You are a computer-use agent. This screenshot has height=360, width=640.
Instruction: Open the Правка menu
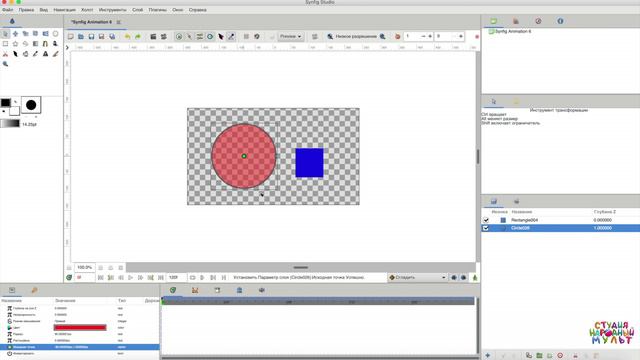point(26,9)
